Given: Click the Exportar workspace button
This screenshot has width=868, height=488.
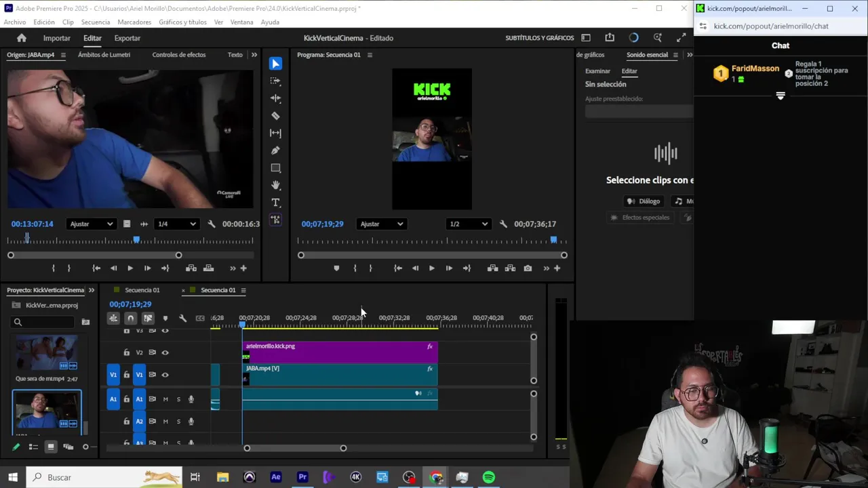Looking at the screenshot, I should [x=127, y=38].
